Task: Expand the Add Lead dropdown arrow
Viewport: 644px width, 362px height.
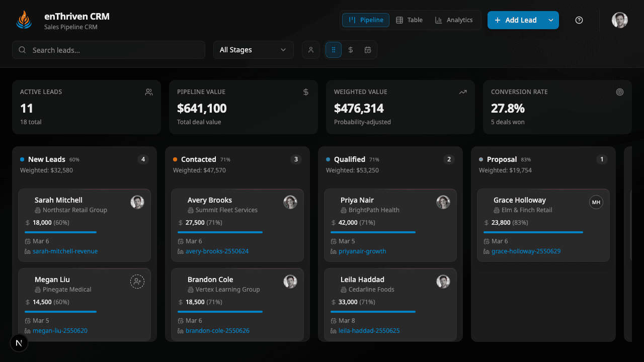Action: click(551, 20)
